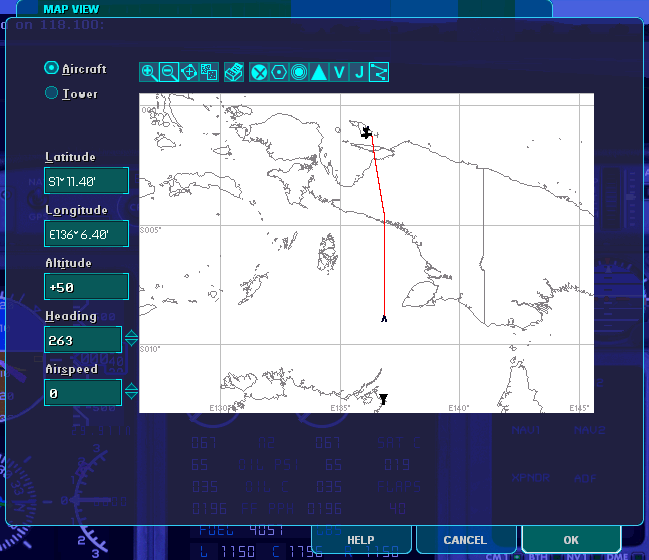Click the Latitude input field
The image size is (649, 560).
(87, 180)
